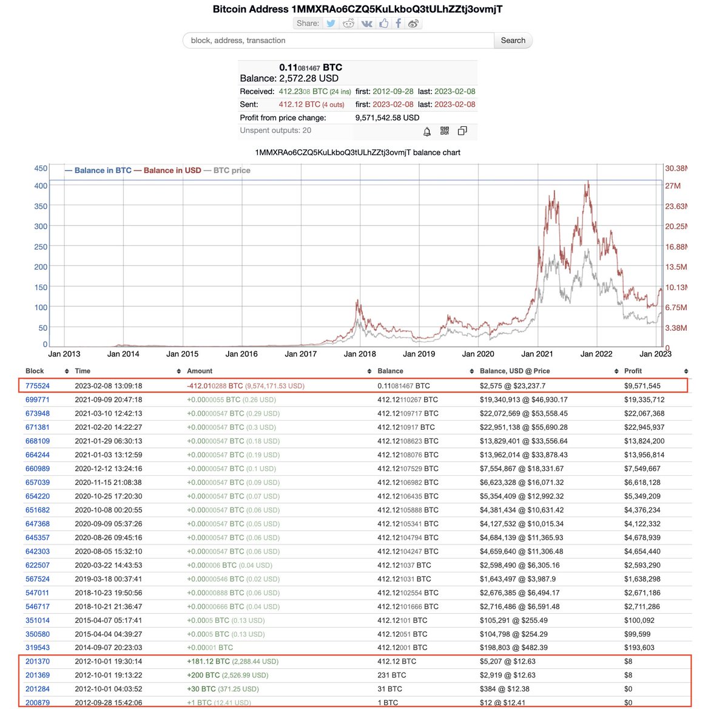The height and width of the screenshot is (709, 728).
Task: Open block 567524 link
Action: (x=38, y=579)
